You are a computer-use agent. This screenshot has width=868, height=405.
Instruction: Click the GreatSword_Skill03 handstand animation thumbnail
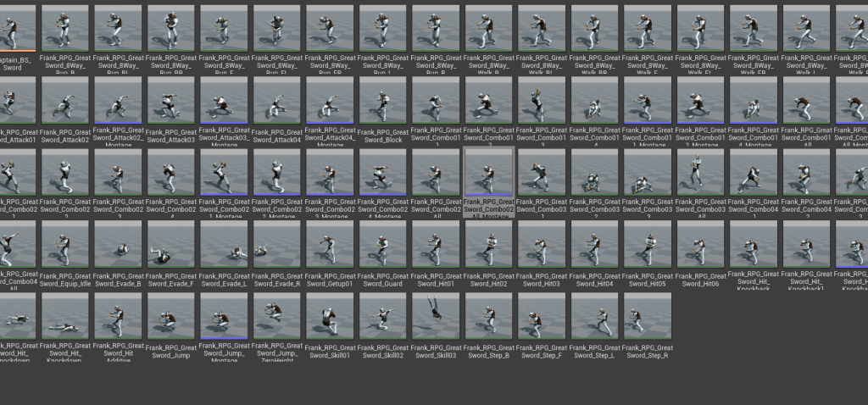pos(436,316)
